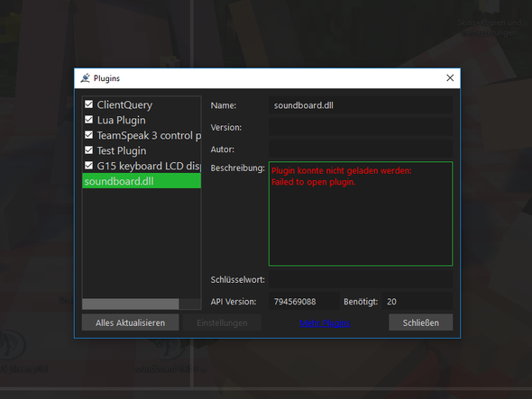Click the Schließen button
Screen dimensions: 532x399
click(421, 322)
